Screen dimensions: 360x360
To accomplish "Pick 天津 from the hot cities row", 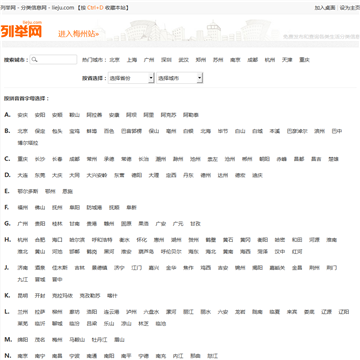I will 287,60.
